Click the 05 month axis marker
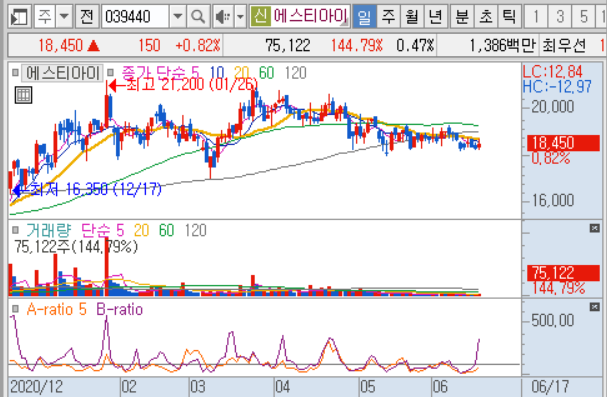This screenshot has width=607, height=397. (368, 387)
